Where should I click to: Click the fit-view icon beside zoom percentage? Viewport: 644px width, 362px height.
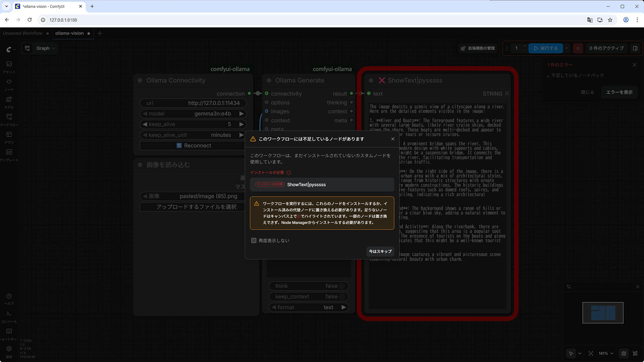tap(591, 353)
